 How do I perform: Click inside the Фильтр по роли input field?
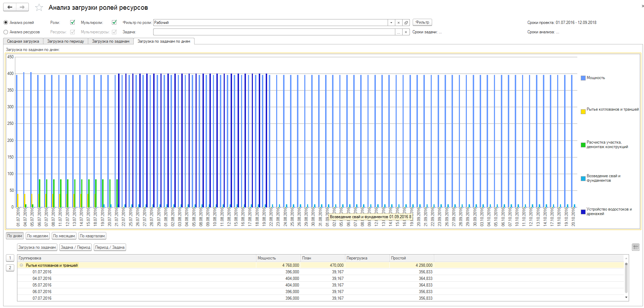(x=270, y=23)
